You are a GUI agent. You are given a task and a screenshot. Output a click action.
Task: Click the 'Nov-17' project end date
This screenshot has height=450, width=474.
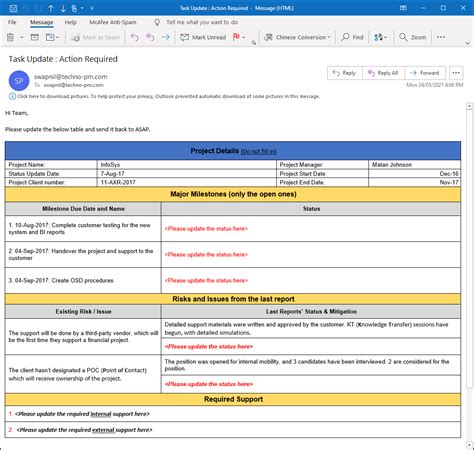(449, 182)
